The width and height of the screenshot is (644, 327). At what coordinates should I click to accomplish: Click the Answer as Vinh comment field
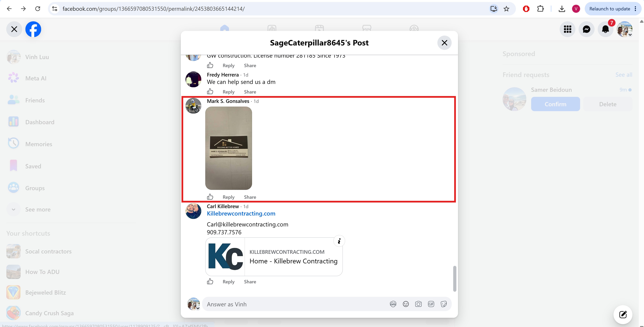[327, 304]
